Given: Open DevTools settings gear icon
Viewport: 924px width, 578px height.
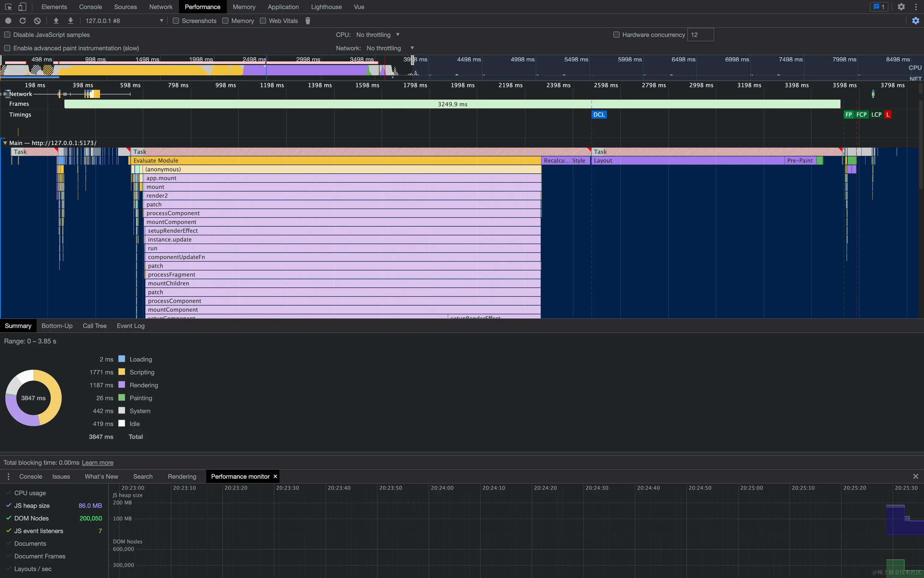Looking at the screenshot, I should click(x=901, y=7).
